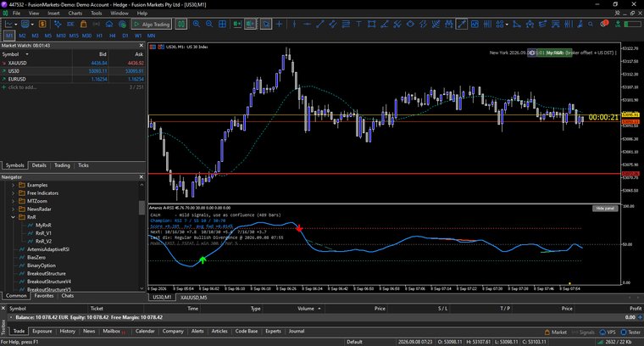644x346 pixels.
Task: Click the Zoom In magnifier icon
Action: pyautogui.click(x=197, y=25)
